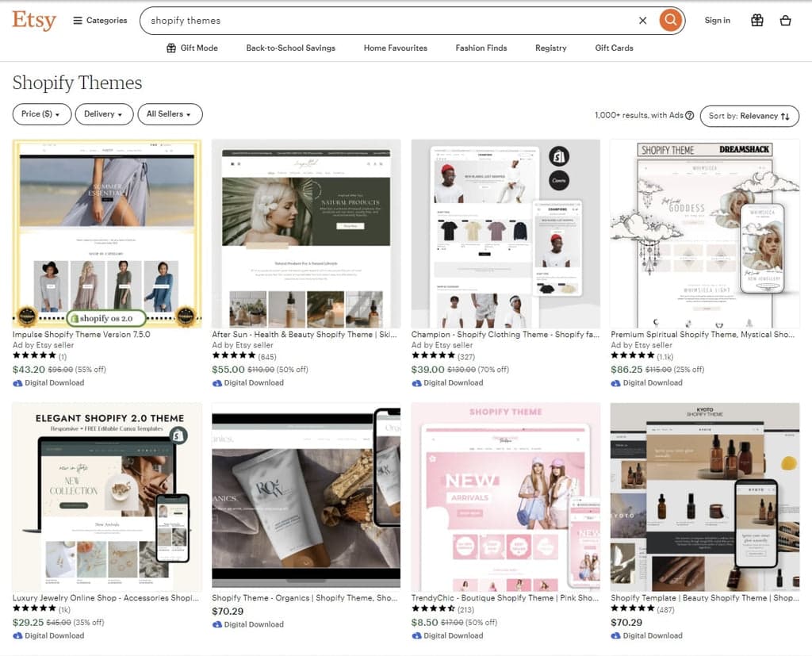Click Digital Download icon under Impulse theme

pyautogui.click(x=17, y=383)
